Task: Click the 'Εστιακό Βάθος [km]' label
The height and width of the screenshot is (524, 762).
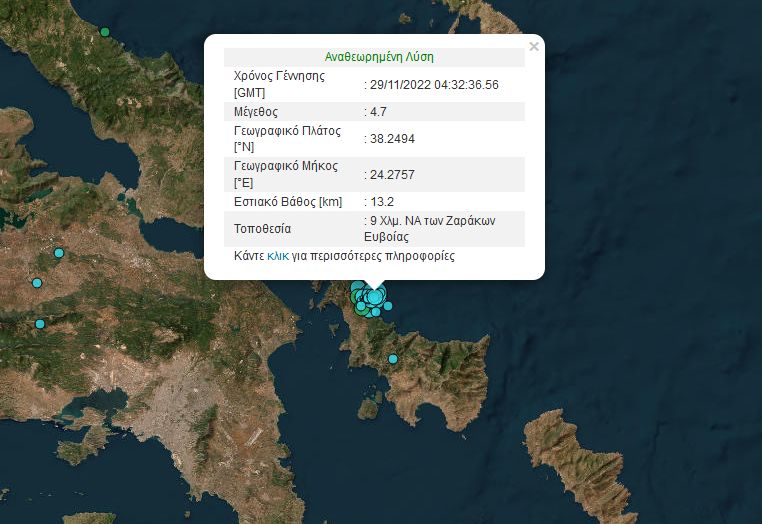Action: click(x=288, y=202)
